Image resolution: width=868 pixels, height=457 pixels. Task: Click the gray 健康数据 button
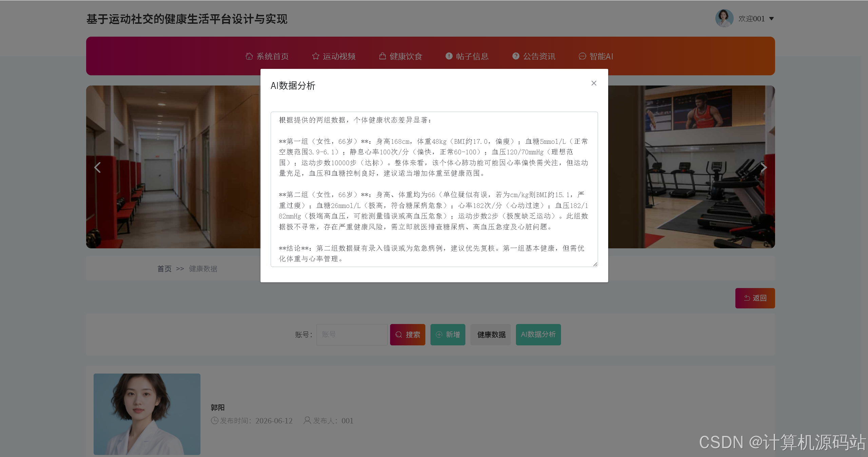click(491, 335)
